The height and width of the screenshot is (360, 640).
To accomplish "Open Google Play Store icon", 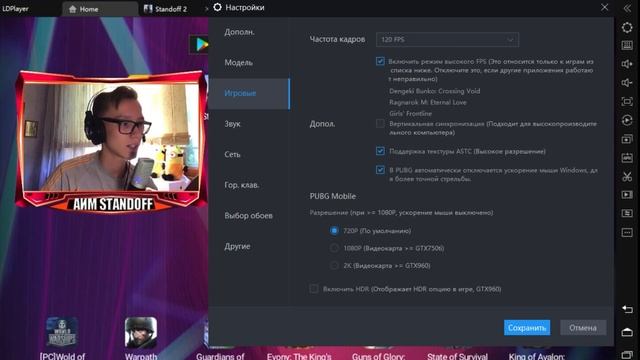I will tap(200, 44).
